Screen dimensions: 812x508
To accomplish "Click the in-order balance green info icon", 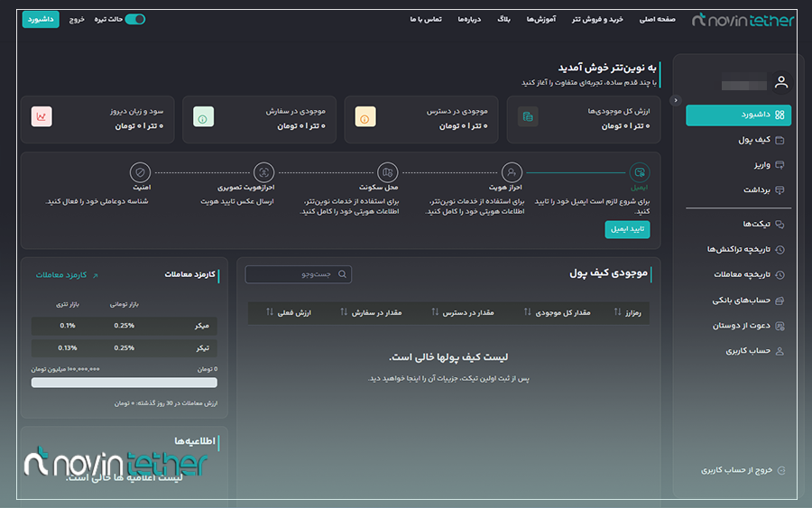I will [203, 116].
